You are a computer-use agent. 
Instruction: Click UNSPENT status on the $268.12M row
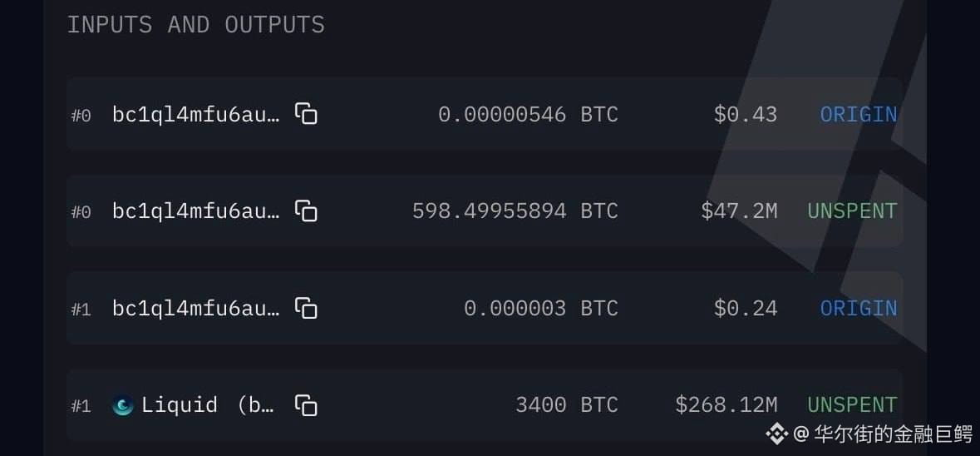[x=853, y=405]
